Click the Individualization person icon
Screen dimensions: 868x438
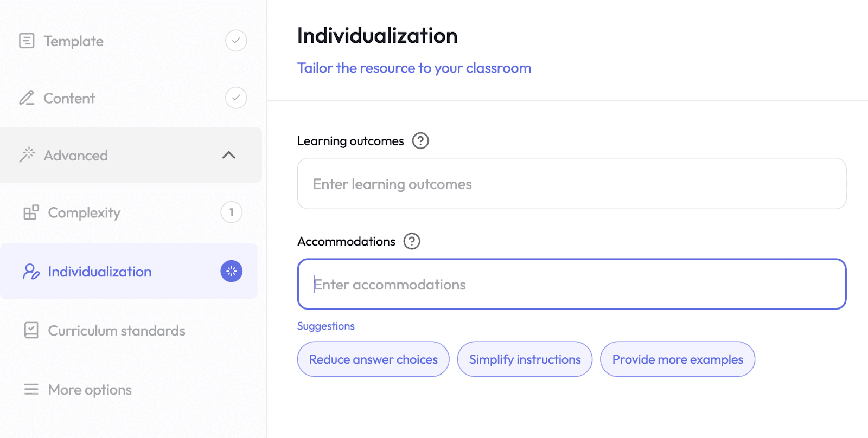[x=31, y=271]
